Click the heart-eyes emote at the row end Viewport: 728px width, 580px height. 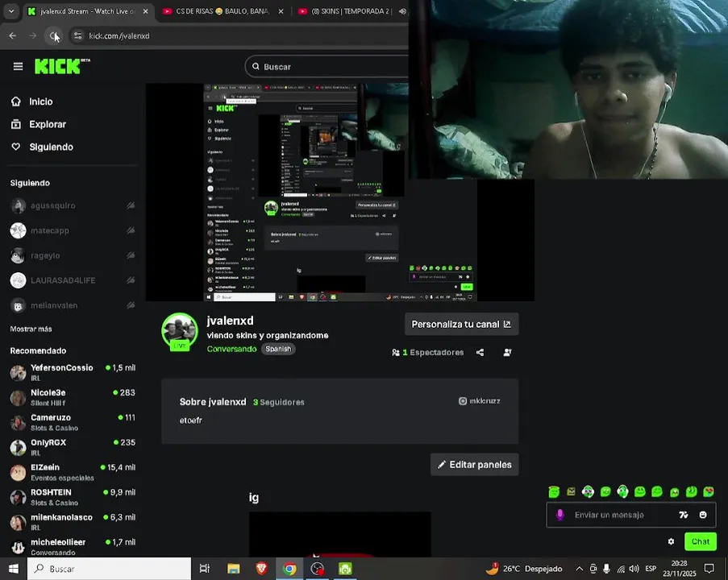[709, 491]
